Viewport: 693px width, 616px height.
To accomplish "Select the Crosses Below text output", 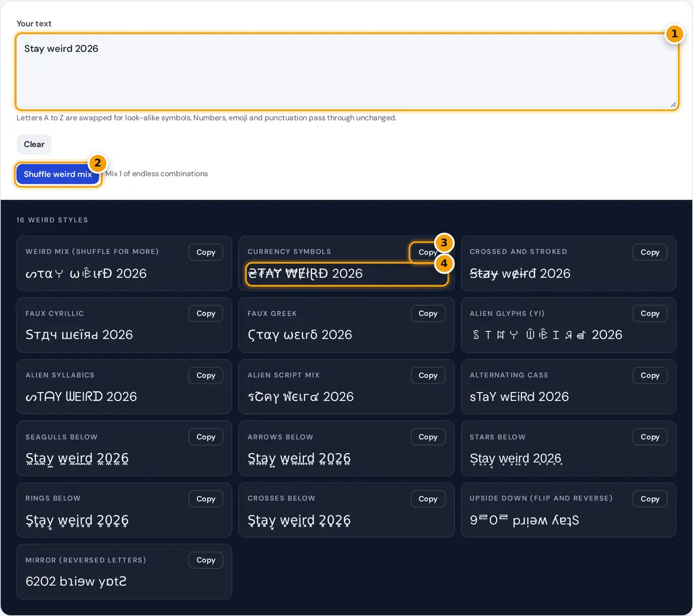I will [299, 521].
